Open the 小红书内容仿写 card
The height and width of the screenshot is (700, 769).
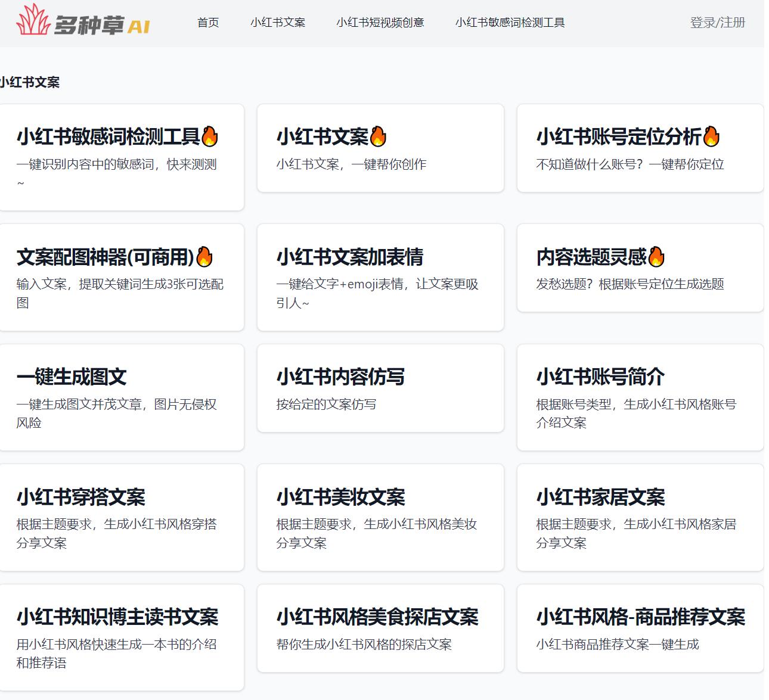tap(380, 388)
